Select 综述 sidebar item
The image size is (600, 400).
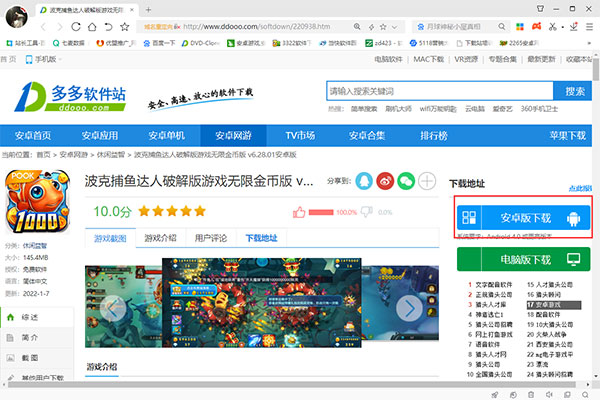click(x=37, y=317)
